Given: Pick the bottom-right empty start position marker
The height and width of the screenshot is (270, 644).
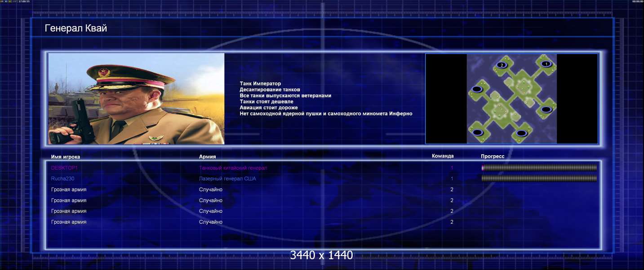Looking at the screenshot, I should click(x=521, y=133).
